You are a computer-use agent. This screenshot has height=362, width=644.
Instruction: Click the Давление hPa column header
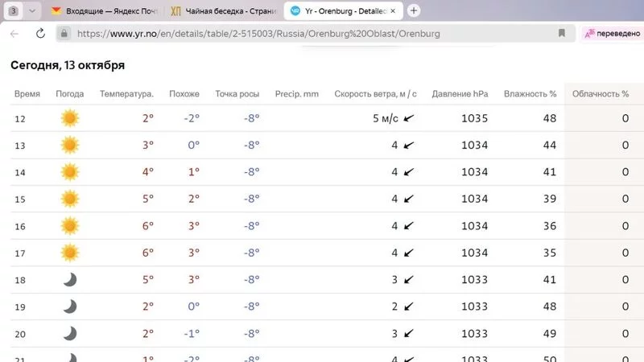pos(460,94)
